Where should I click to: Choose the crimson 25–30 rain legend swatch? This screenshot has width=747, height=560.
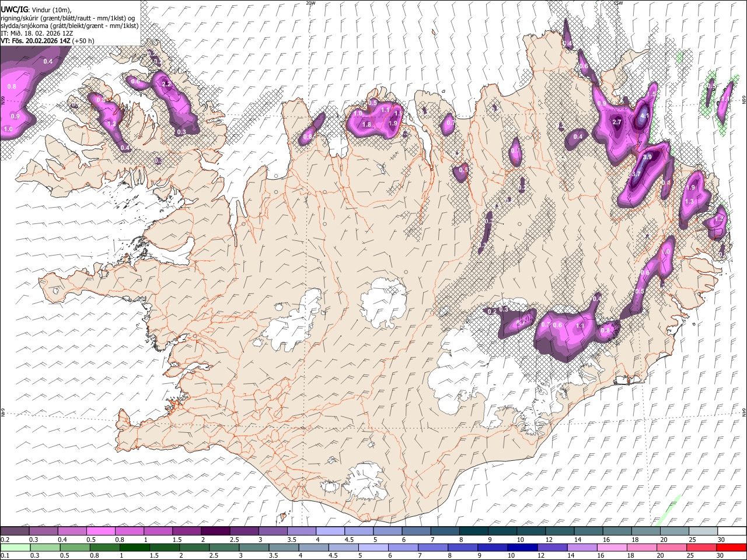pyautogui.click(x=701, y=547)
